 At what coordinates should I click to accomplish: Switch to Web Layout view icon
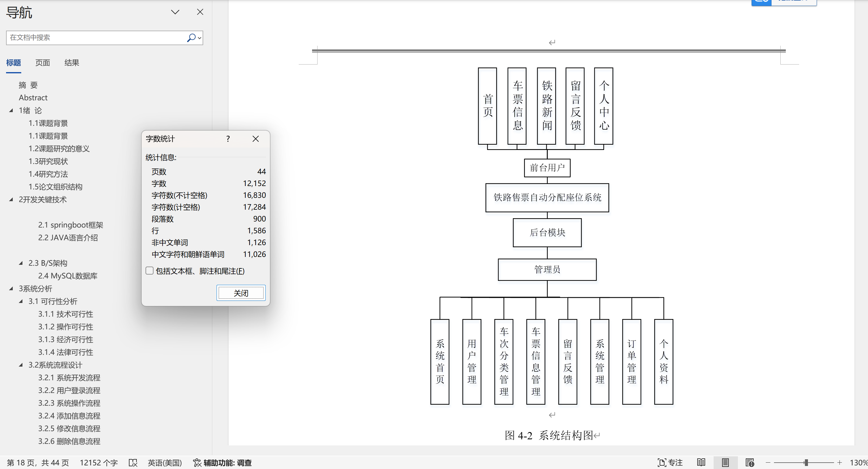pyautogui.click(x=750, y=463)
